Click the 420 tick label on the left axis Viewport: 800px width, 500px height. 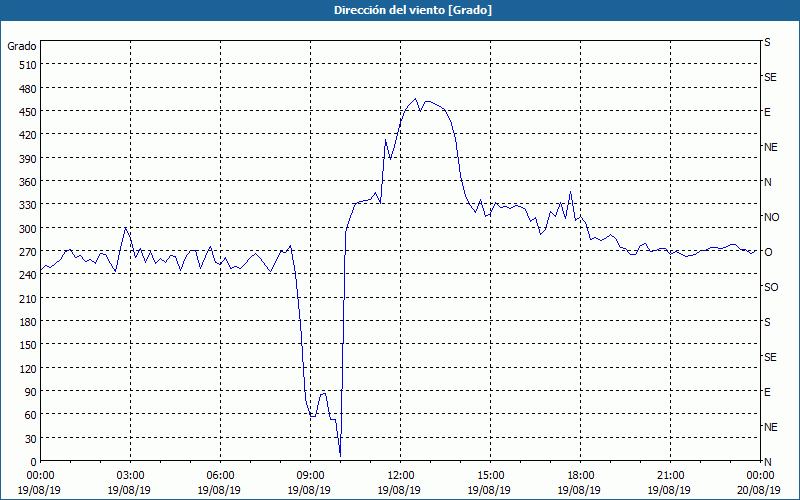[x=28, y=135]
